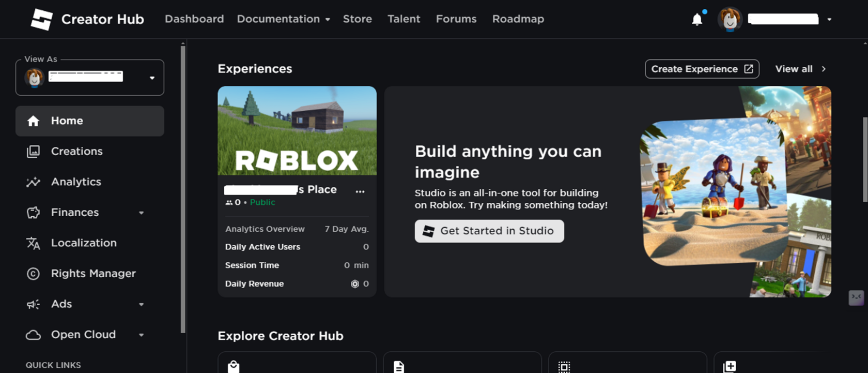Click the player count people icon
This screenshot has height=373, width=868.
[x=229, y=203]
